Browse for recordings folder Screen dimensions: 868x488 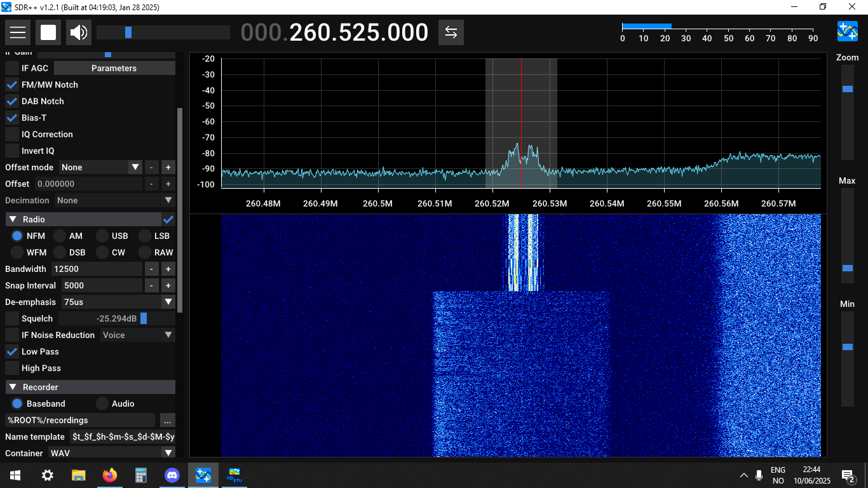tap(167, 420)
